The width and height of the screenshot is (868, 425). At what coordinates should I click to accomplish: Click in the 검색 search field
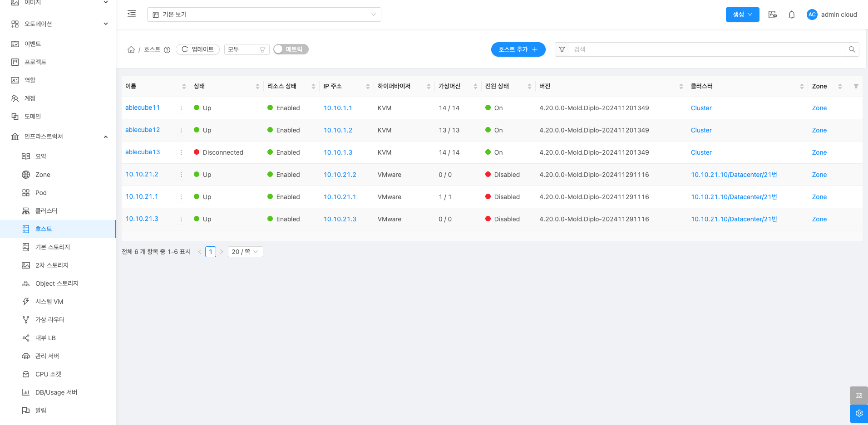click(x=706, y=49)
